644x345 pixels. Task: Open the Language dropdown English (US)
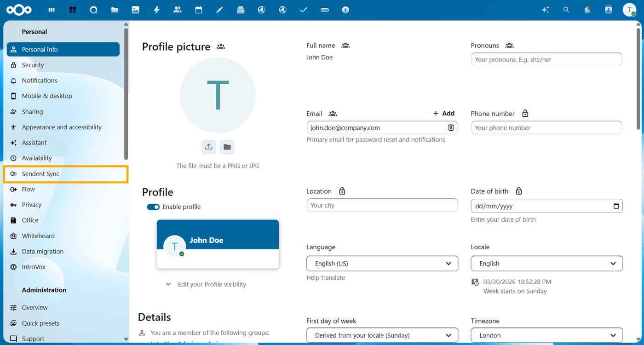click(x=382, y=264)
